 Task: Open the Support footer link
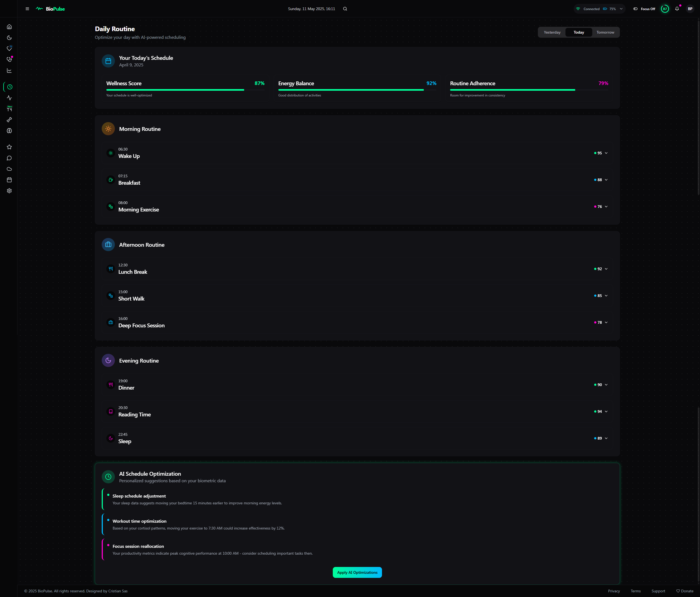coord(658,591)
